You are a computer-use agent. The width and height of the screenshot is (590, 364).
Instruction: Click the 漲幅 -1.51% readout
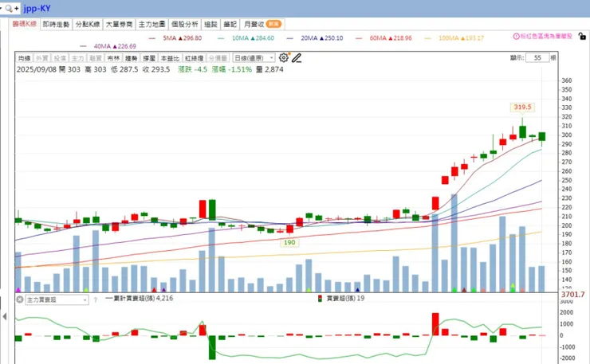coord(231,69)
